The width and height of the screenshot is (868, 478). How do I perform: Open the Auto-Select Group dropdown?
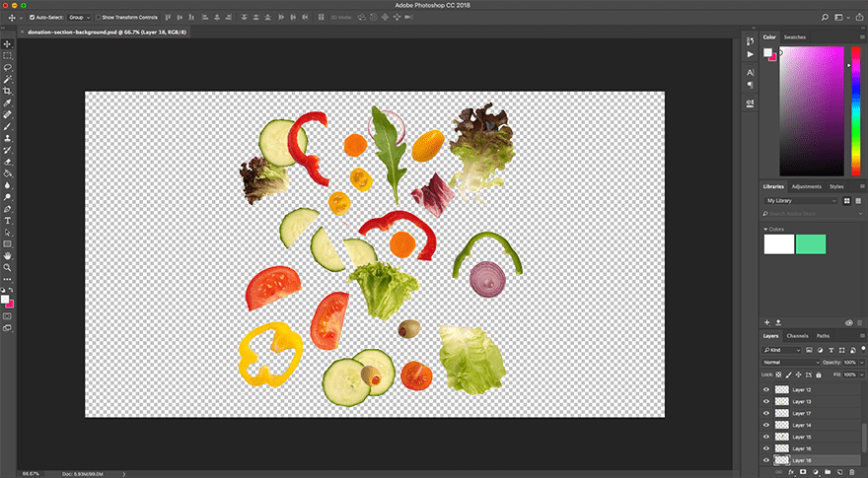pyautogui.click(x=77, y=18)
